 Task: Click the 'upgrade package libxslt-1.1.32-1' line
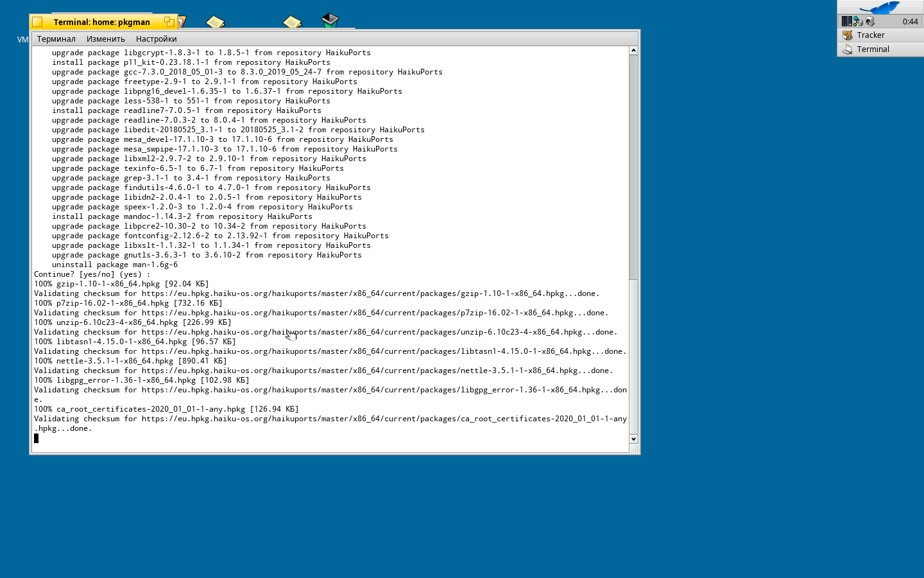pyautogui.click(x=211, y=245)
